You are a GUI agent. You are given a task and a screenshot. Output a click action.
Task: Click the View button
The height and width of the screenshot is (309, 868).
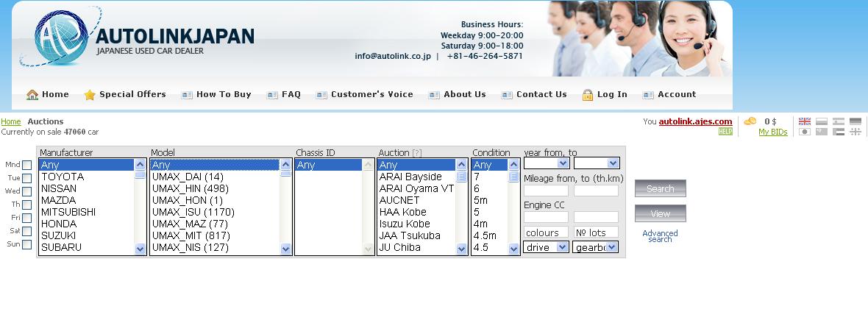[661, 213]
